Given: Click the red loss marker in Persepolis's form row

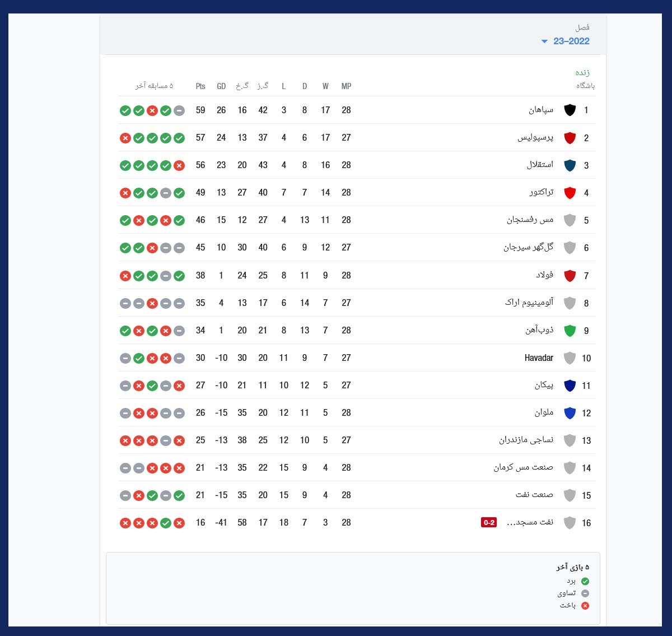Looking at the screenshot, I should 125,137.
